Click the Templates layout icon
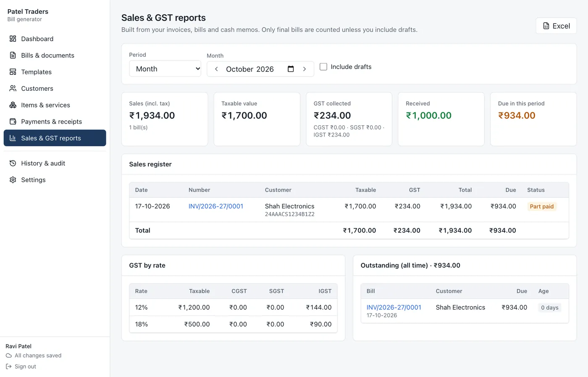 coord(13,72)
